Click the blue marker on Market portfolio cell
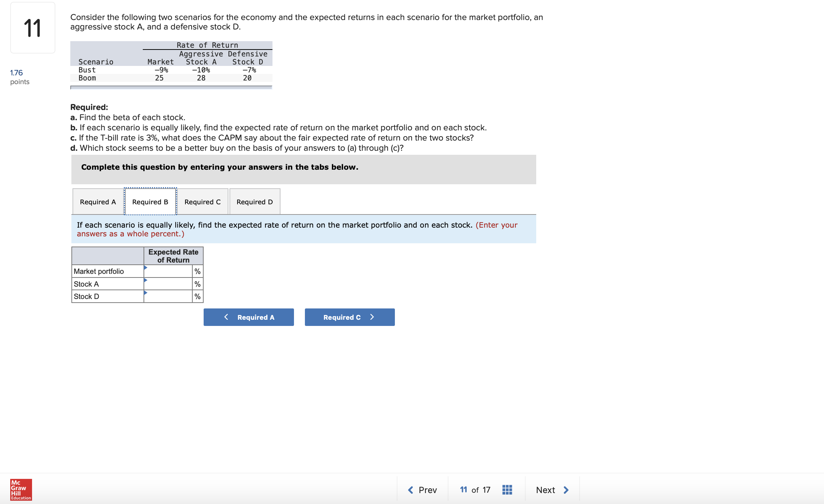The image size is (824, 504). coord(145,268)
